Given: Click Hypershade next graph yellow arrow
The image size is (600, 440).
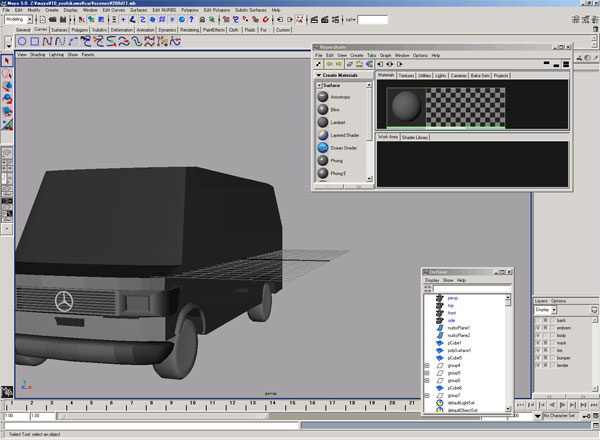Looking at the screenshot, I should tap(339, 64).
